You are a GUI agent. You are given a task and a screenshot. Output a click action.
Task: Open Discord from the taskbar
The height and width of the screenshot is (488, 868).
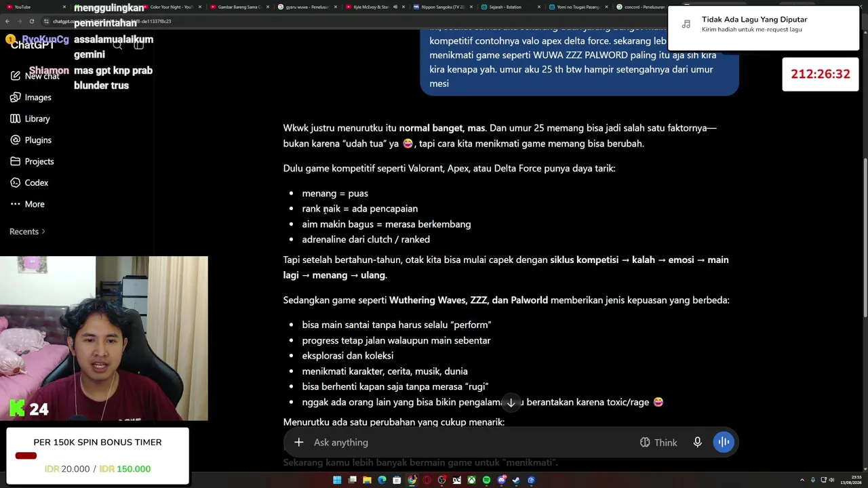[502, 480]
